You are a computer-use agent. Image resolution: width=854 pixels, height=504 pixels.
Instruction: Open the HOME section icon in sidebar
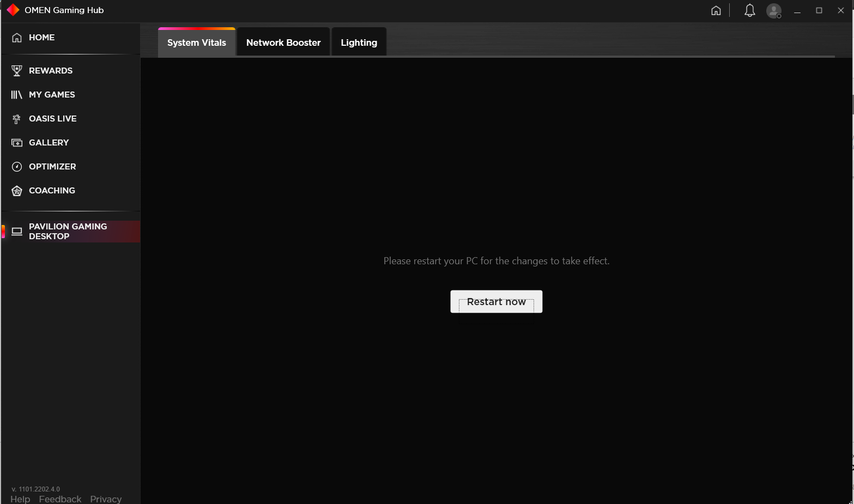tap(16, 37)
